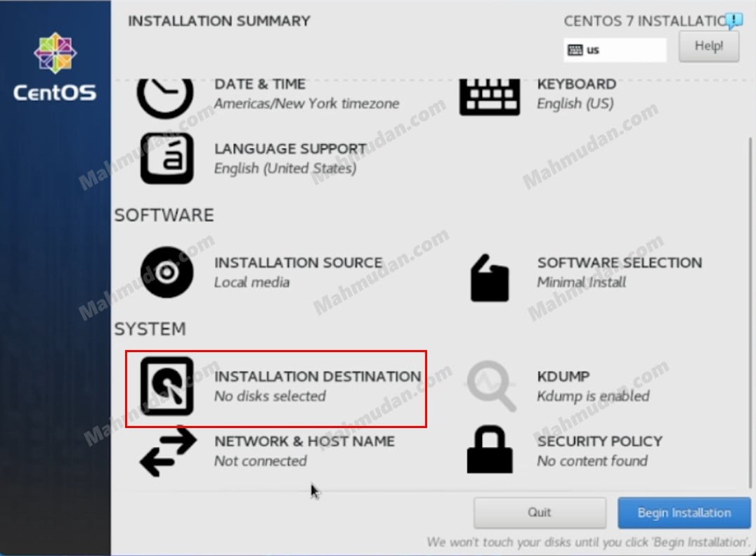
Task: Select the Installation Source disc icon
Action: (167, 272)
